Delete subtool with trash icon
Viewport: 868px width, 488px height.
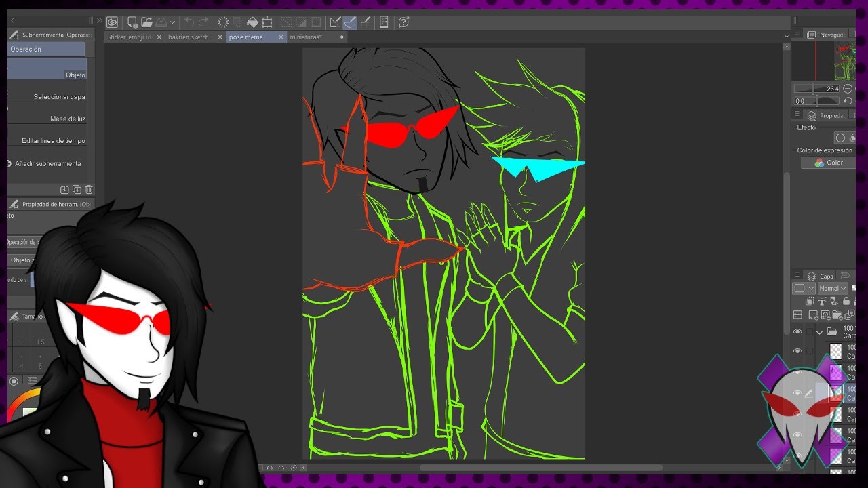coord(89,190)
